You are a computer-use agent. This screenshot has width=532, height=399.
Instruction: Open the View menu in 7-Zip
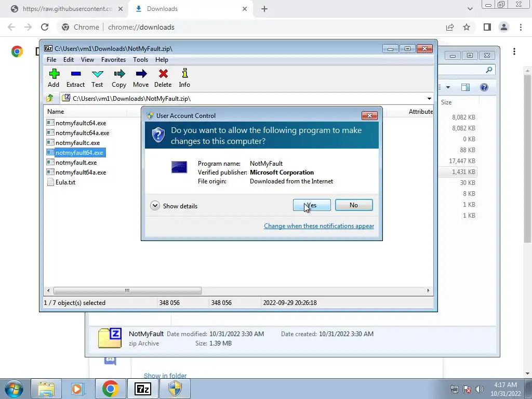[x=87, y=60]
